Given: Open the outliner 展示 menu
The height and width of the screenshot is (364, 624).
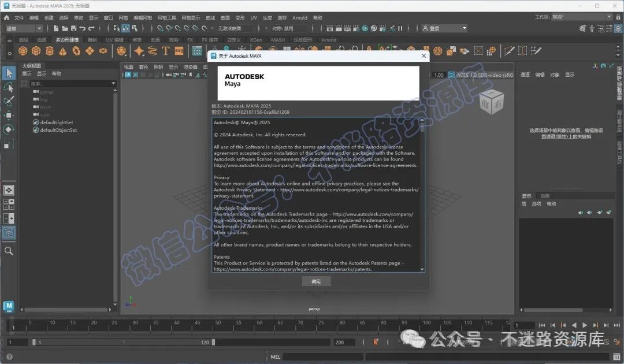Looking at the screenshot, I should (x=26, y=73).
